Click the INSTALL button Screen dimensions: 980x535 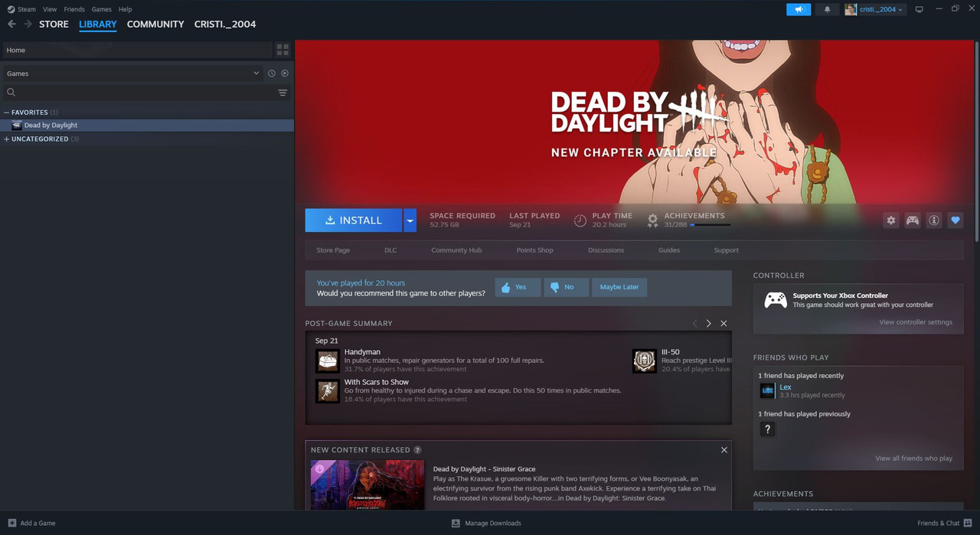click(x=354, y=220)
